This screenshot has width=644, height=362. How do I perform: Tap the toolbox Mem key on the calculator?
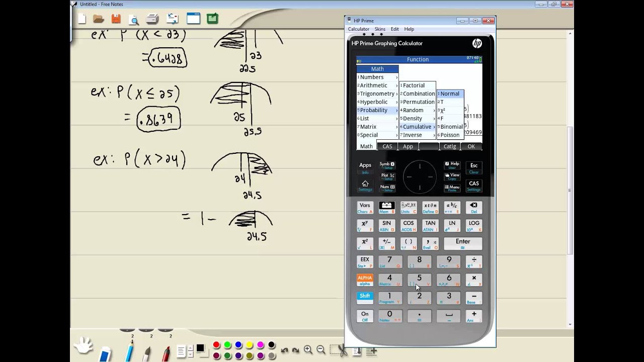click(386, 207)
